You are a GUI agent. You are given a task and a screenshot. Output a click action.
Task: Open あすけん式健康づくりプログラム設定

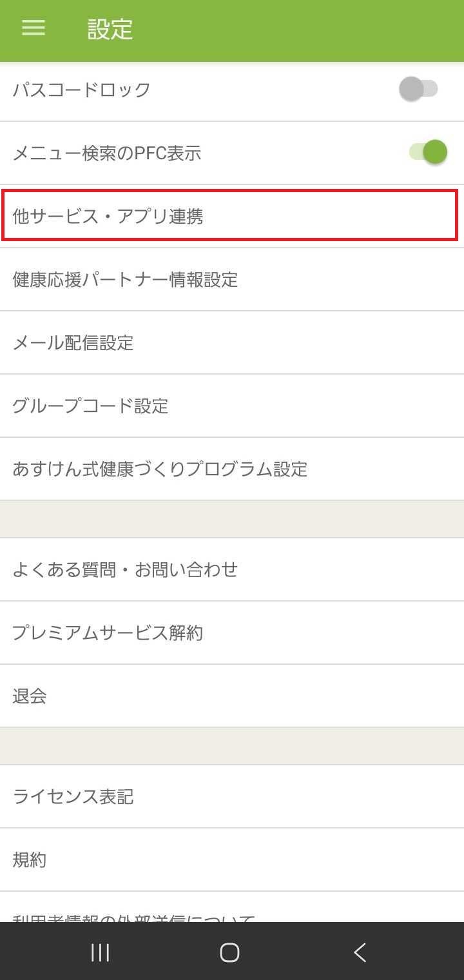coord(232,469)
